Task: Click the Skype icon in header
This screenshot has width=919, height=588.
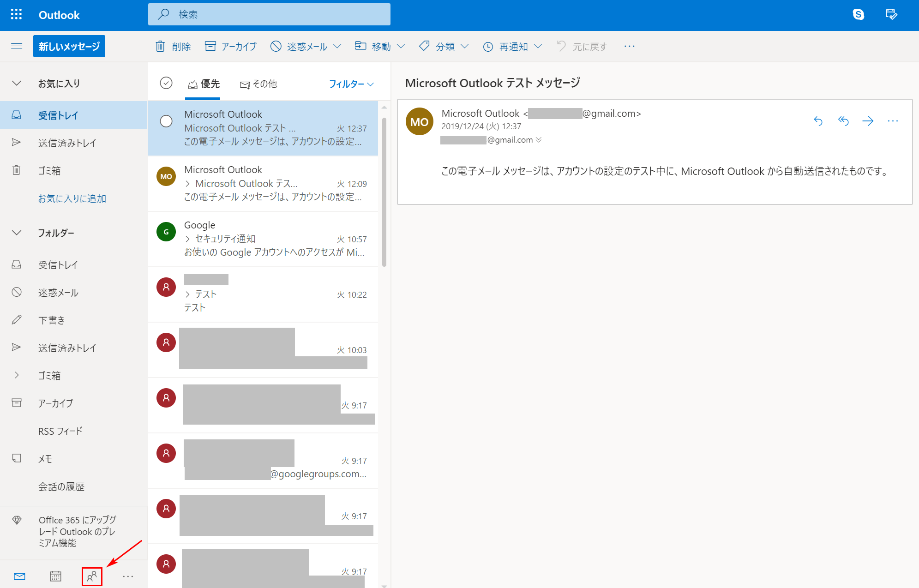Action: pyautogui.click(x=858, y=15)
